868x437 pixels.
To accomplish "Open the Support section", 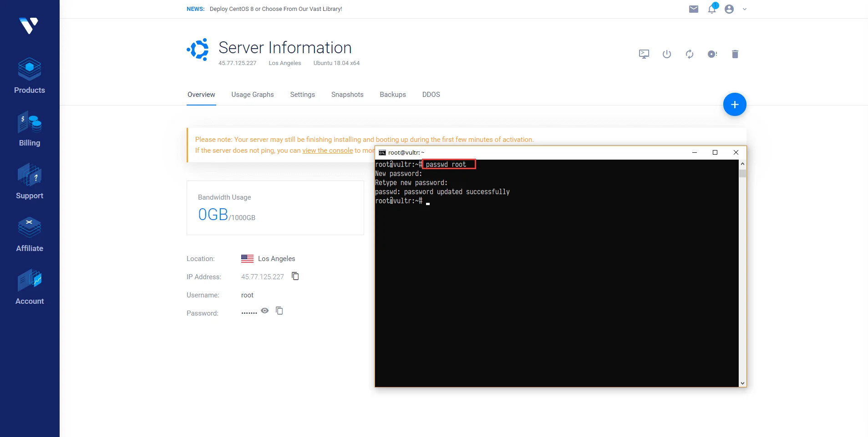I will click(30, 181).
